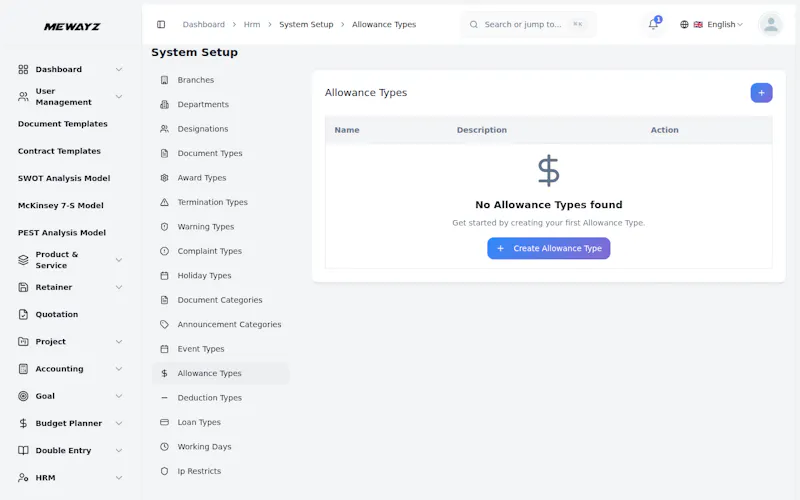
Task: Click the Working Days clock icon
Action: pos(164,446)
